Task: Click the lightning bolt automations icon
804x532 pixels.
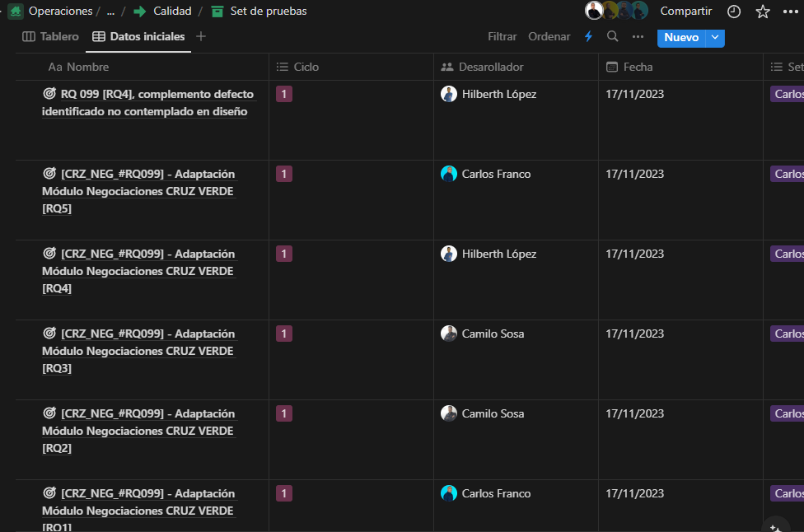Action: (x=588, y=37)
